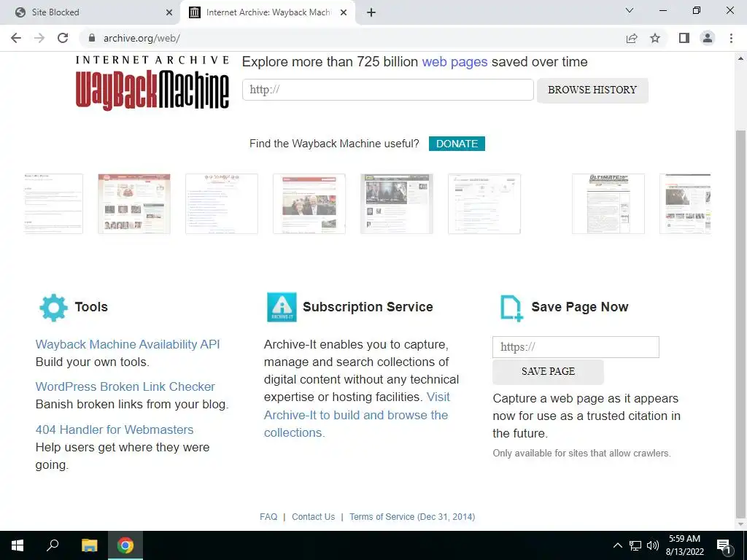
Task: Open Chrome's three-dot menu
Action: tap(731, 38)
